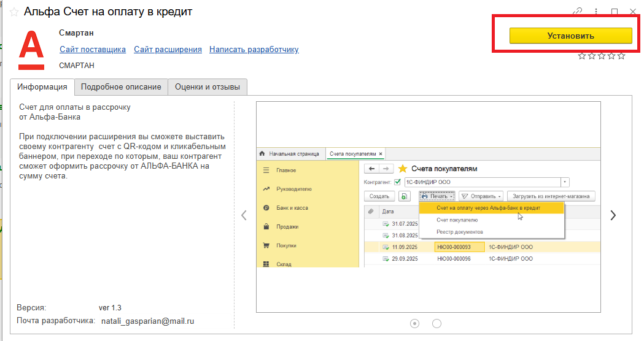Click the red Alfa-Bank logo
The image size is (644, 341).
pyautogui.click(x=31, y=50)
